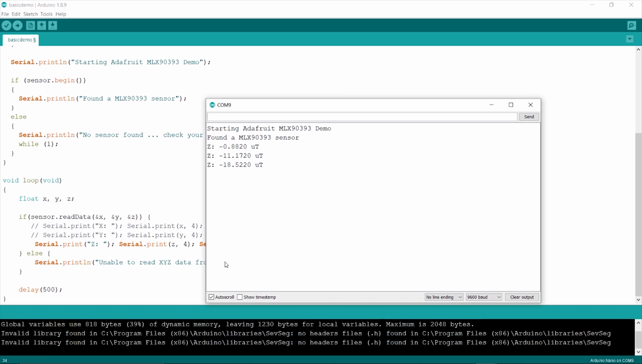
Task: Click the 'Z: -18.5220 uT' output line
Action: 235,165
